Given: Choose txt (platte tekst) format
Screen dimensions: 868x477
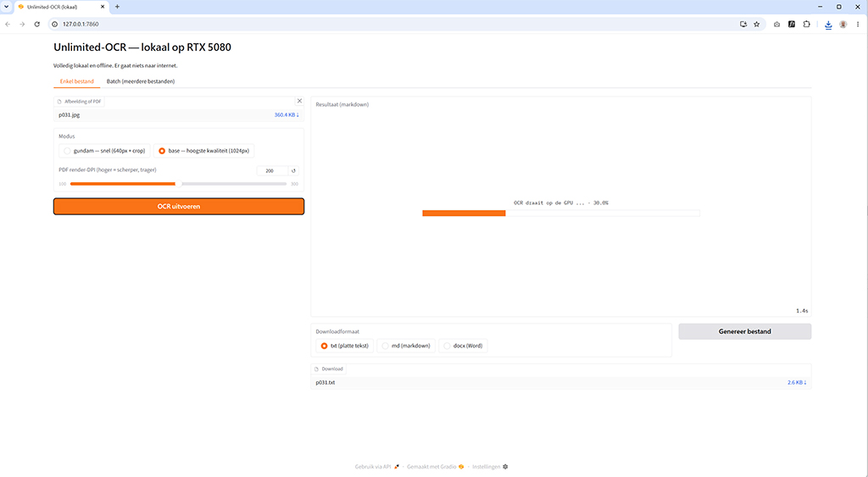Looking at the screenshot, I should point(344,346).
